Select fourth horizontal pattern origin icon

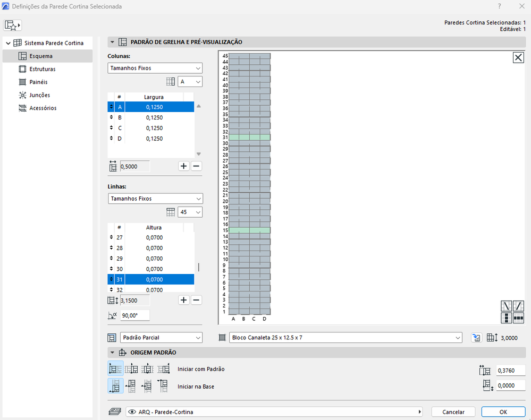pos(164,369)
